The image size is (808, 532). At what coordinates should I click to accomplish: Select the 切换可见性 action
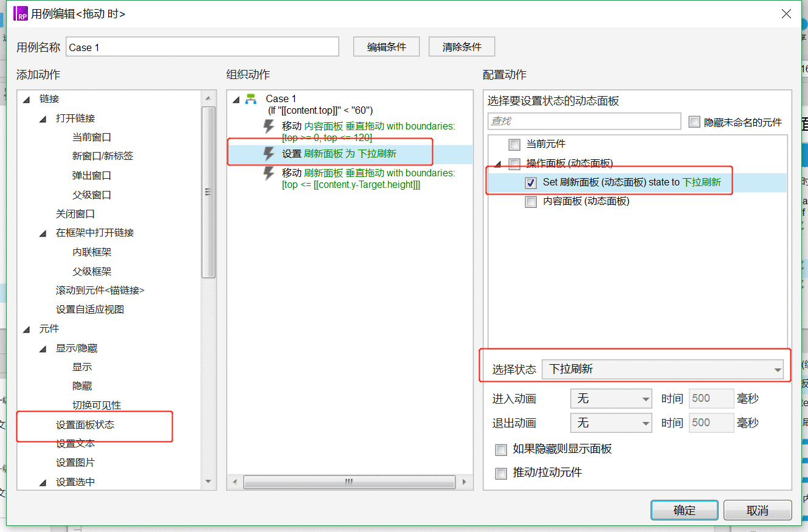(97, 406)
